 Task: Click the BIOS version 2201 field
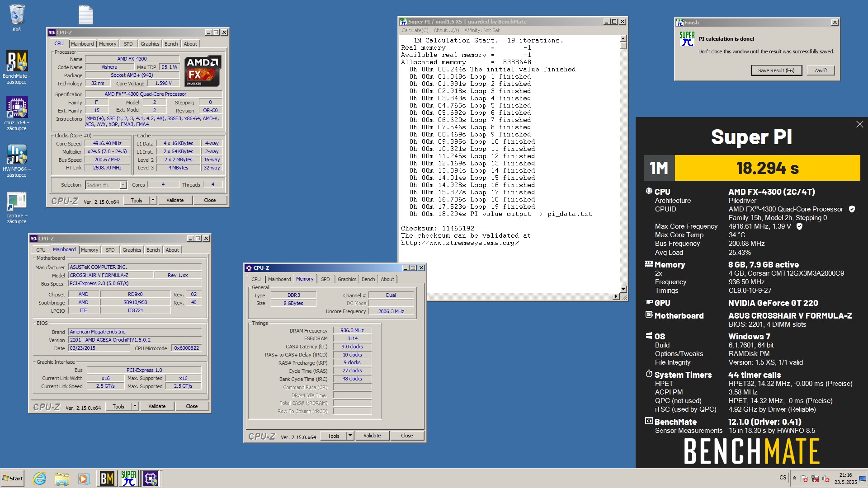[135, 340]
